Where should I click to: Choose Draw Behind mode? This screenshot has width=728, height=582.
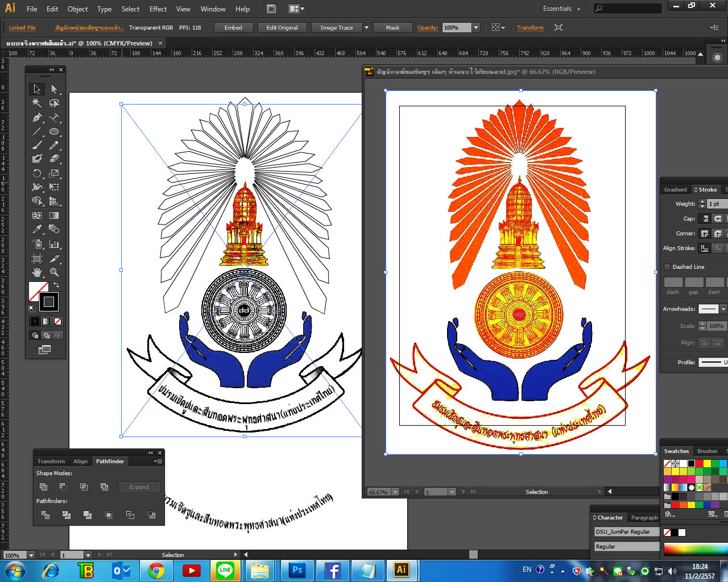[46, 335]
